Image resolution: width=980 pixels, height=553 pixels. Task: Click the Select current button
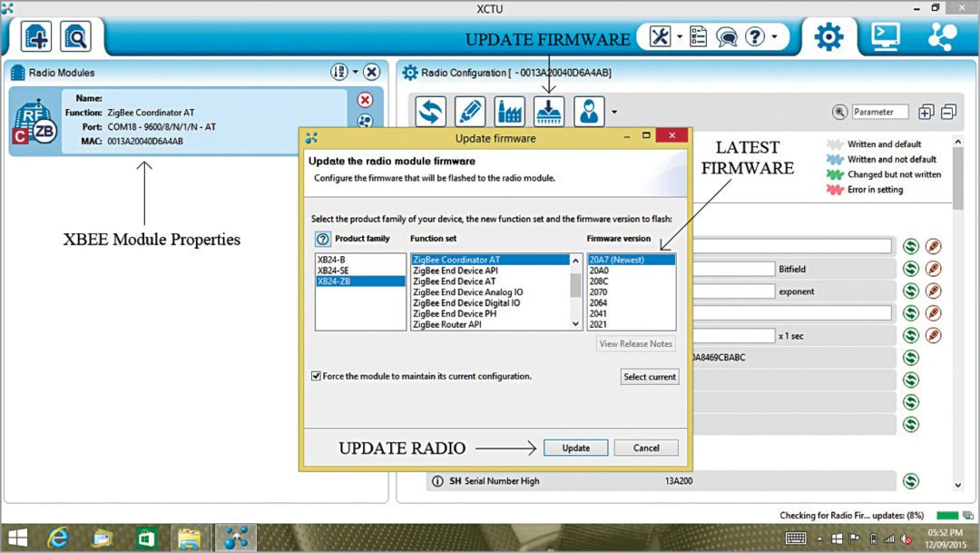pyautogui.click(x=650, y=377)
